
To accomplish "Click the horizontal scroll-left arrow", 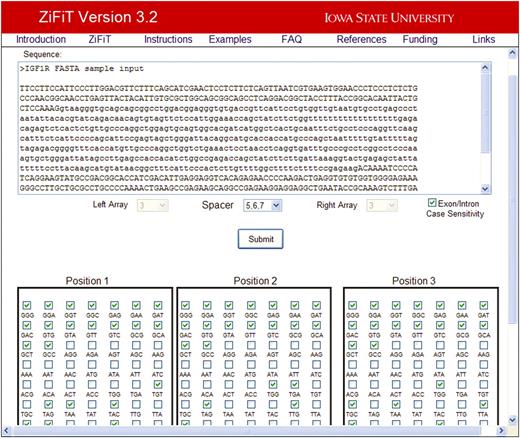I will click(x=6, y=431).
